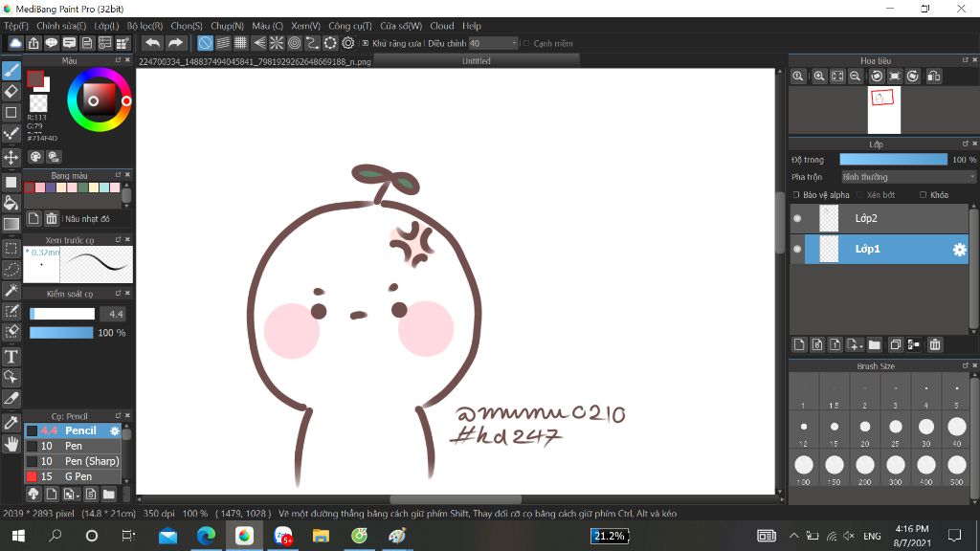The height and width of the screenshot is (551, 980).
Task: Enable Xén bớt checkbox
Action: pos(860,195)
